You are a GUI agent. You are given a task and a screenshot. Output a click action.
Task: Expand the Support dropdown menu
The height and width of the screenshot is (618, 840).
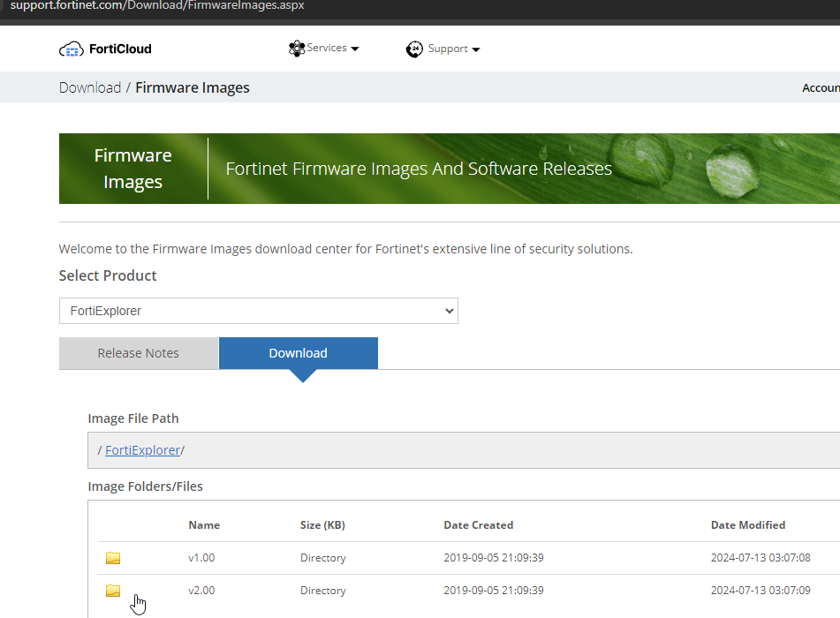(x=443, y=49)
